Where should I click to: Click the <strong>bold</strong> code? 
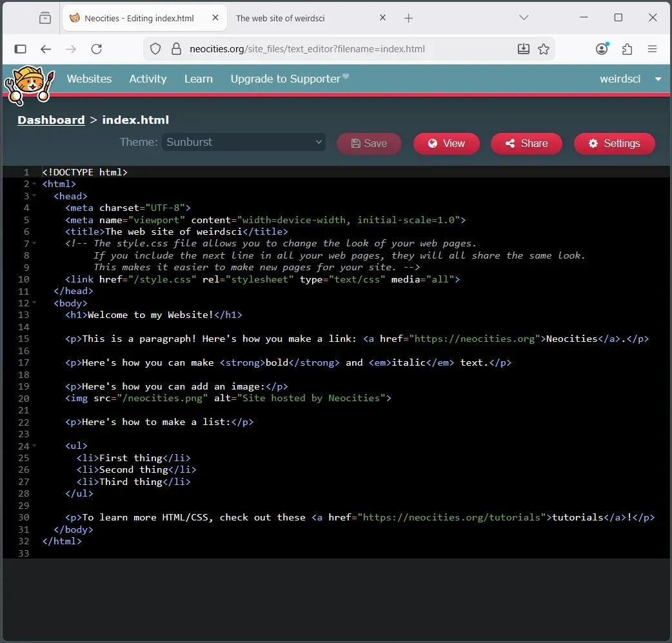pos(279,362)
